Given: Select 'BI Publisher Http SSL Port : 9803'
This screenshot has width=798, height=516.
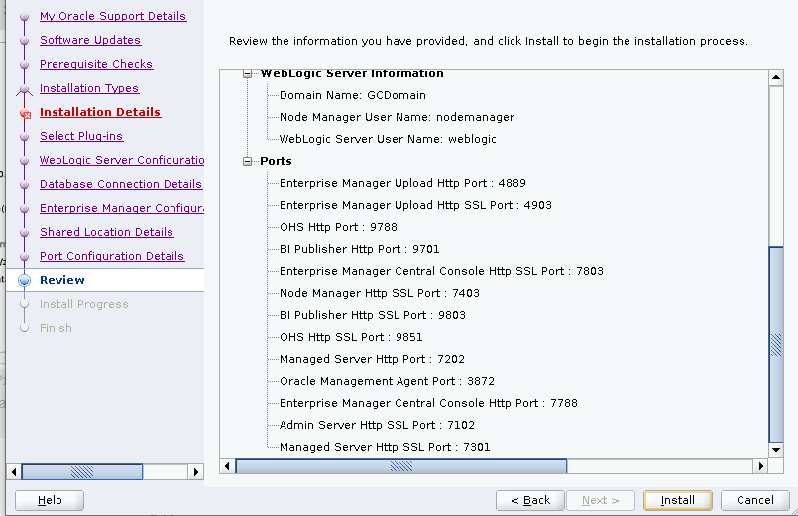Looking at the screenshot, I should pos(373,315).
